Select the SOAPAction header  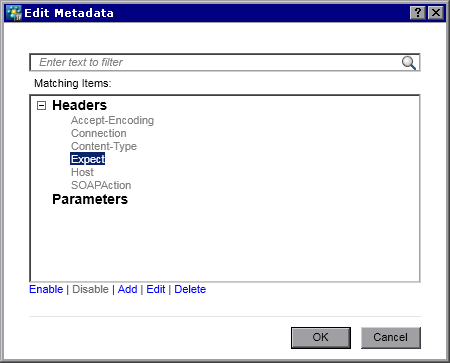(101, 185)
